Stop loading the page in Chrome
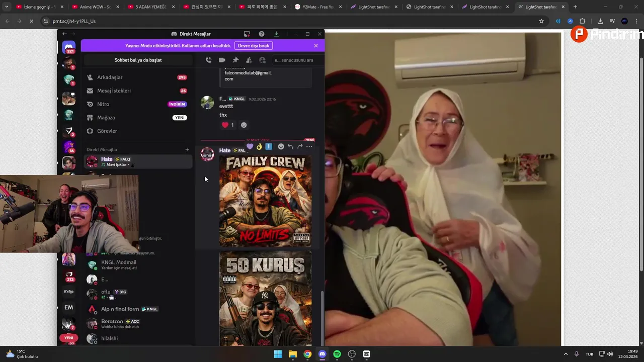The image size is (644, 362). [31, 21]
